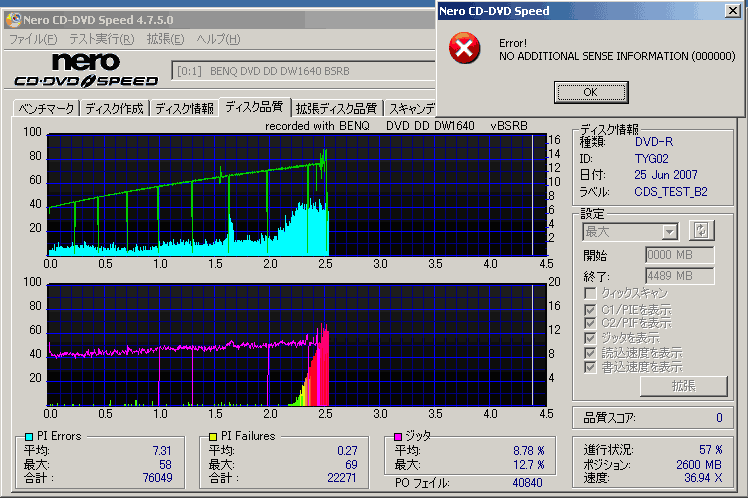Click the 品質スコア value 0
748x498 pixels.
coord(719,418)
